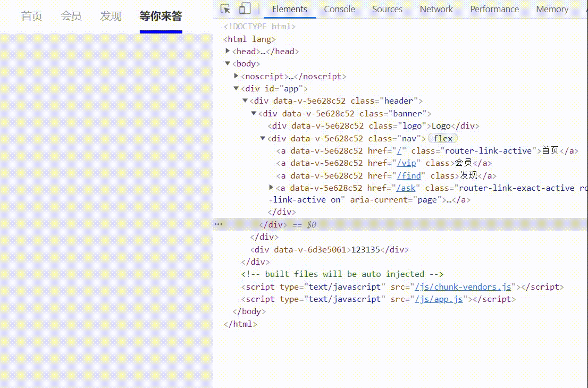This screenshot has width=588, height=388.
Task: Collapse the div class="nav" node
Action: tap(263, 138)
